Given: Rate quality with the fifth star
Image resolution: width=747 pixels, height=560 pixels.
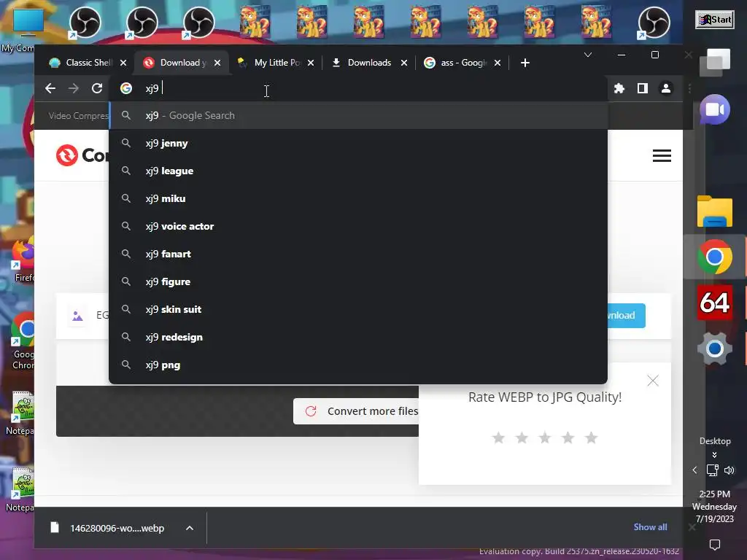Looking at the screenshot, I should (591, 437).
